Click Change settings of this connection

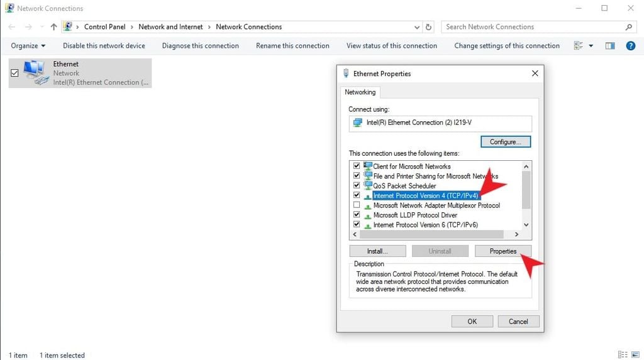507,46
